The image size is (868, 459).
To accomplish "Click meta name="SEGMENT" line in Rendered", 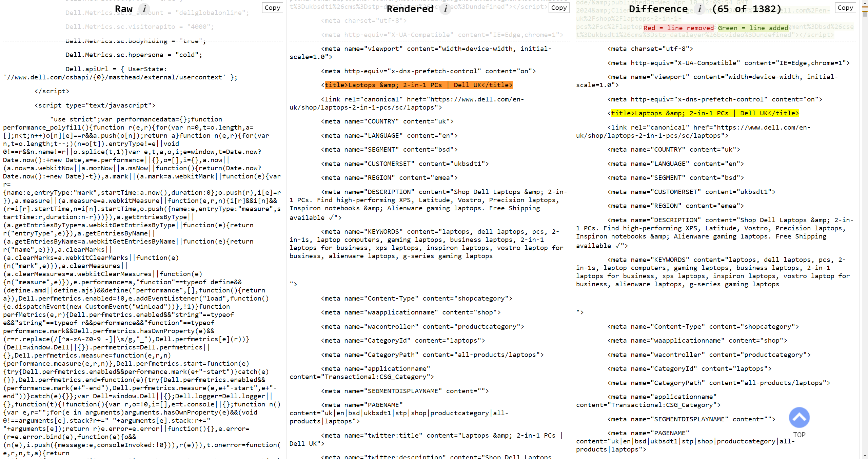I will click(389, 149).
